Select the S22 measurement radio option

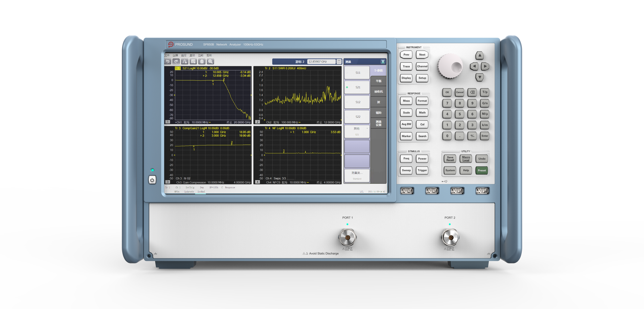tap(357, 117)
